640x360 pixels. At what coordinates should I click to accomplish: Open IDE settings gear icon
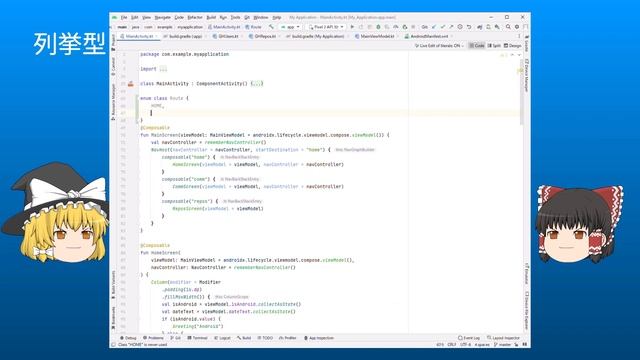517,27
